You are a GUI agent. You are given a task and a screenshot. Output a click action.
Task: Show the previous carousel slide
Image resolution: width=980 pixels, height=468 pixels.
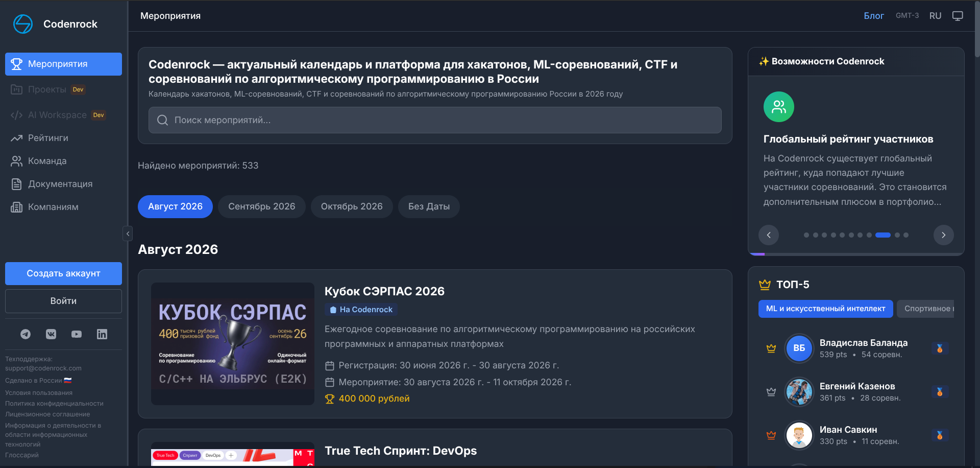click(x=769, y=235)
